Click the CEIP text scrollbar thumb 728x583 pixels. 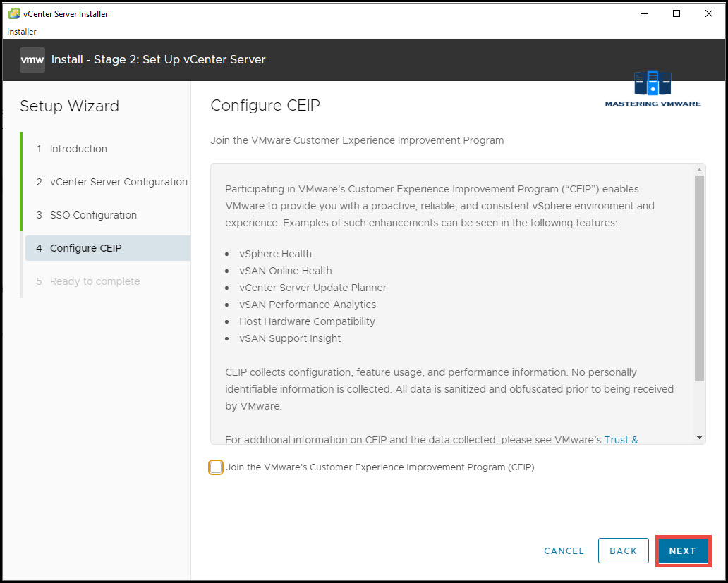coord(699,278)
